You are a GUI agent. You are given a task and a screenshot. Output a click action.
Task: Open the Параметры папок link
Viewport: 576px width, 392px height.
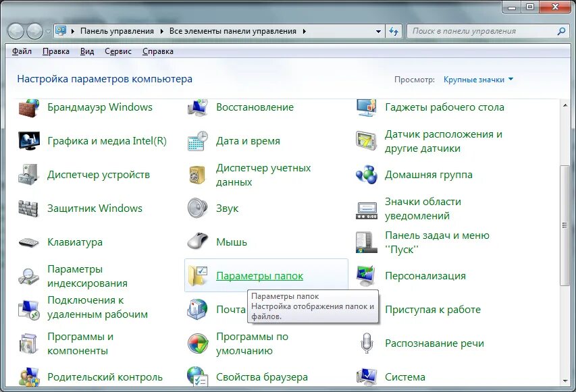click(259, 276)
